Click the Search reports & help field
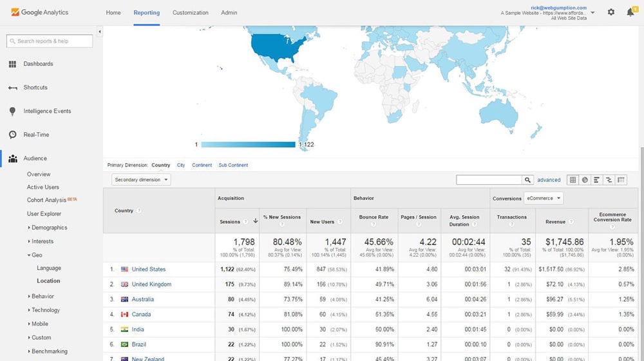Image resolution: width=644 pixels, height=361 pixels. tap(50, 41)
